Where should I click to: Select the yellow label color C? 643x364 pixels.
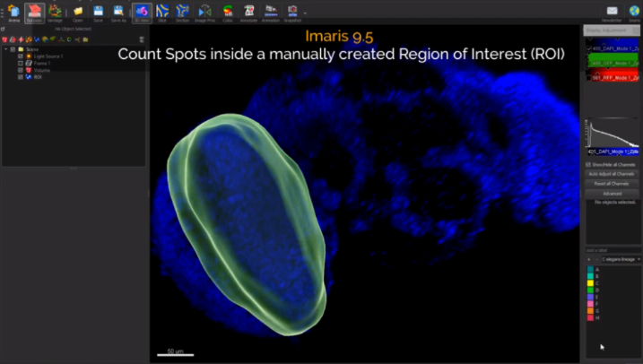click(590, 283)
